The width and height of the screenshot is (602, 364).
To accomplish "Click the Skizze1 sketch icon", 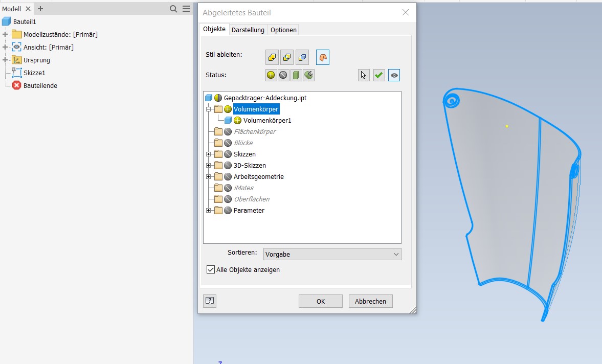I will point(16,73).
